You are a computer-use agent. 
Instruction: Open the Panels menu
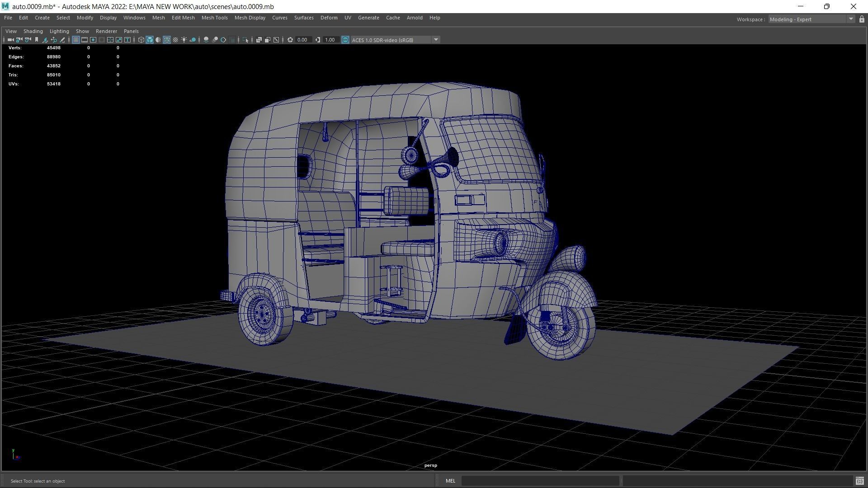131,31
